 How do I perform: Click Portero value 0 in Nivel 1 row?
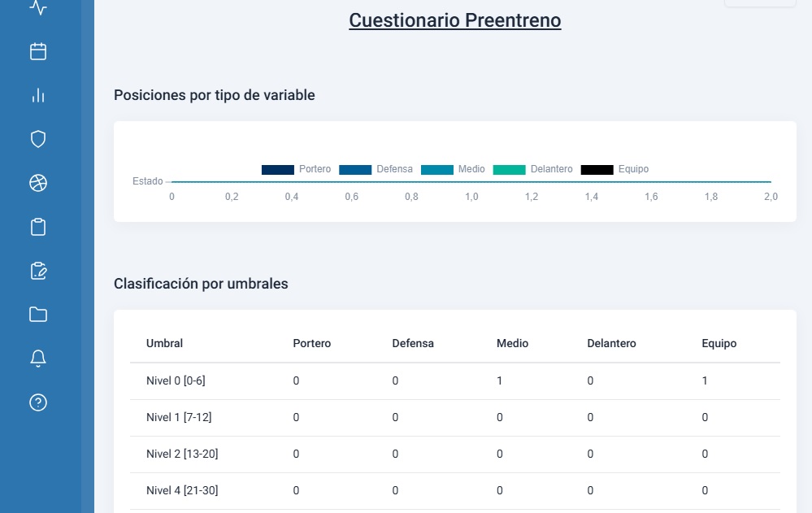[296, 417]
